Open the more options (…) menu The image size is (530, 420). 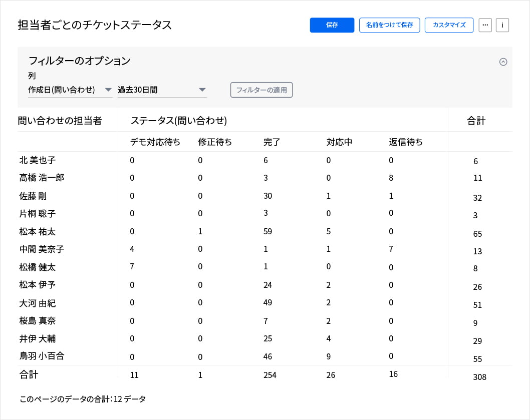click(485, 25)
